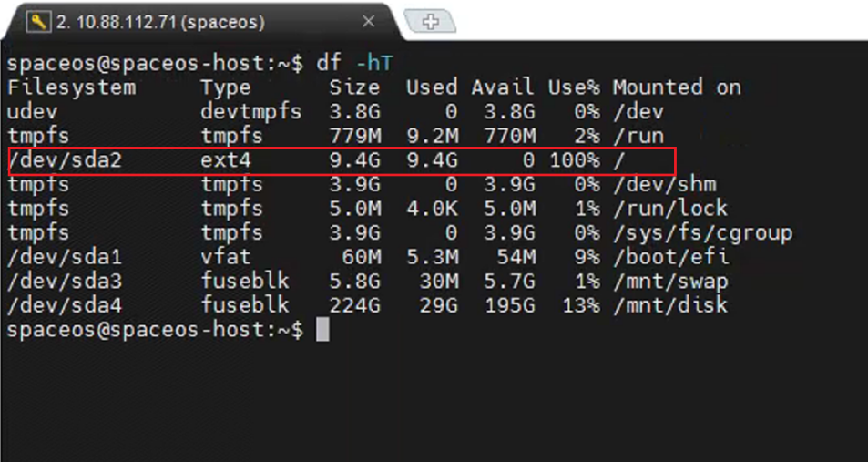
Task: Click the 224G size value
Action: click(354, 305)
